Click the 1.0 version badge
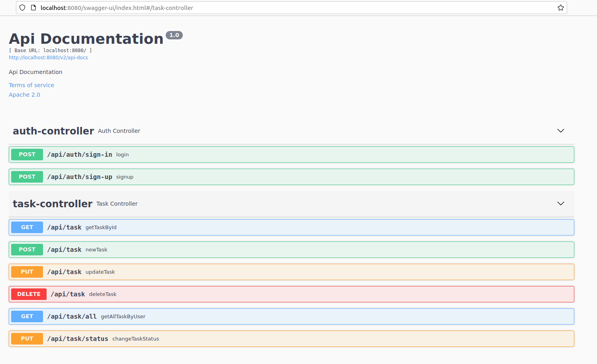 pos(174,35)
